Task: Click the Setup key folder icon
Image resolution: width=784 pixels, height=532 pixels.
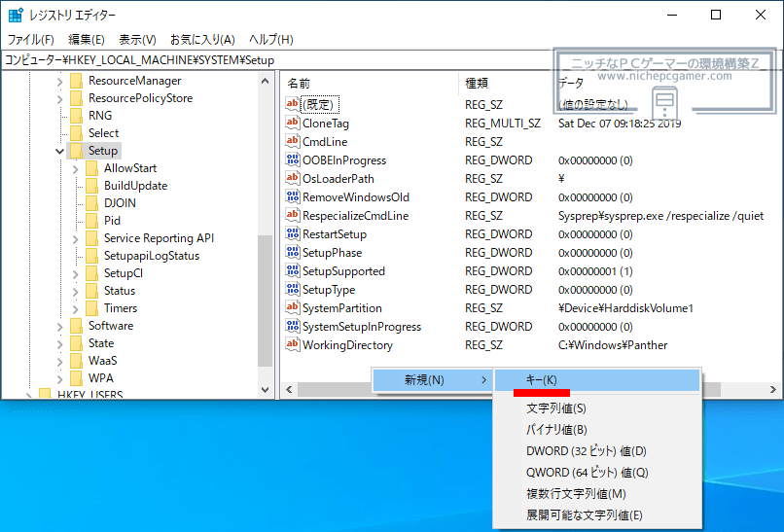Action: click(77, 151)
